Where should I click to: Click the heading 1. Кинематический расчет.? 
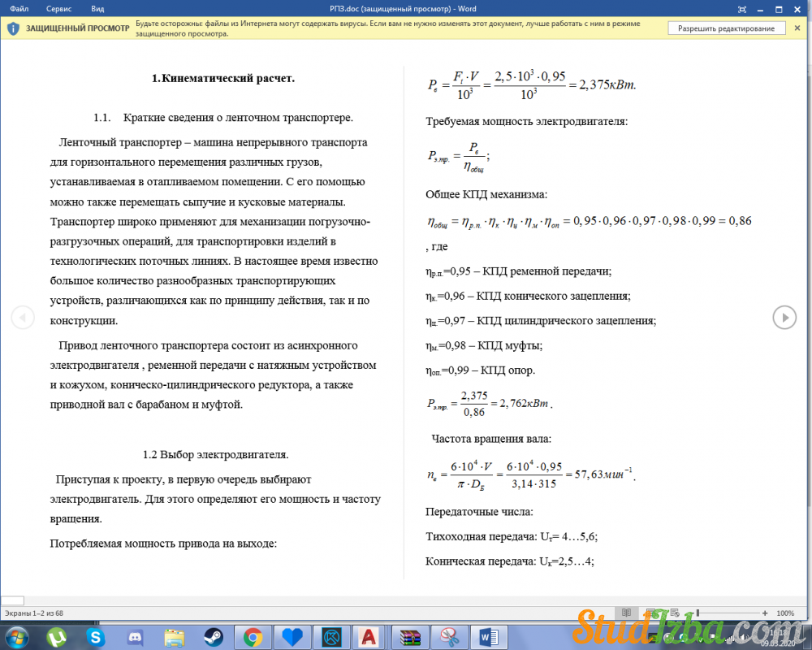tap(223, 78)
